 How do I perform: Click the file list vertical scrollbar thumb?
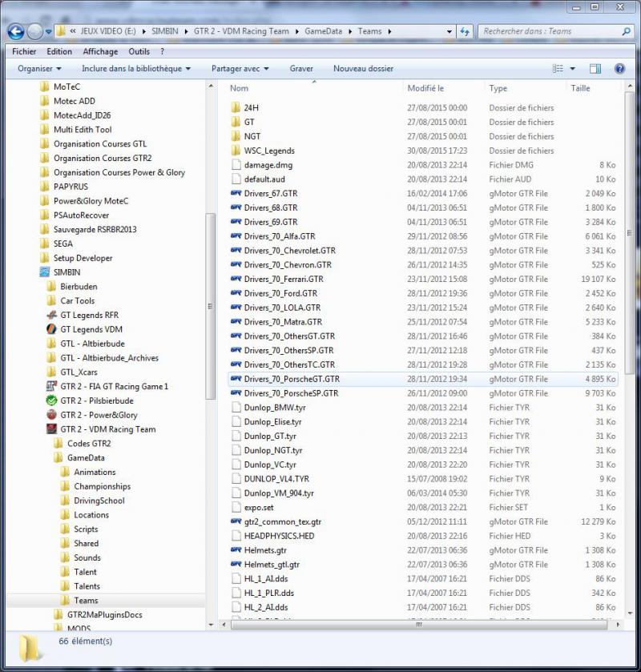click(x=630, y=234)
